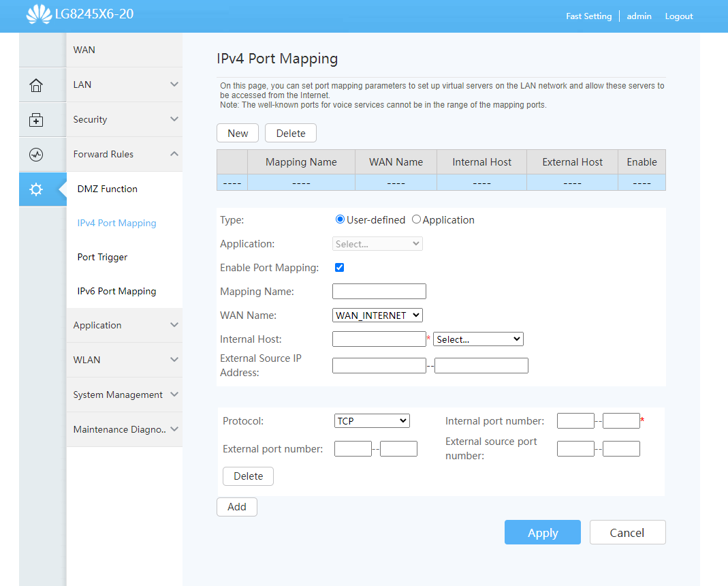Click the New button above table
728x586 pixels.
pyautogui.click(x=238, y=133)
